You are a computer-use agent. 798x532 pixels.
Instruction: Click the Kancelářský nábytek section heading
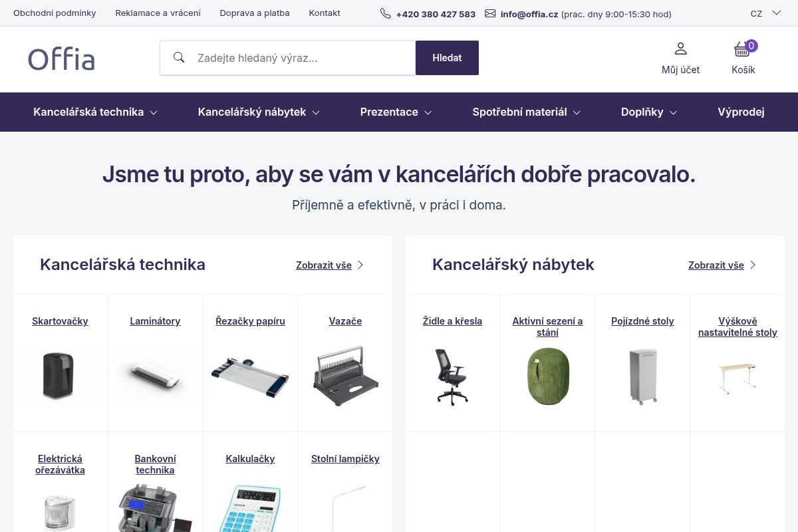(513, 265)
